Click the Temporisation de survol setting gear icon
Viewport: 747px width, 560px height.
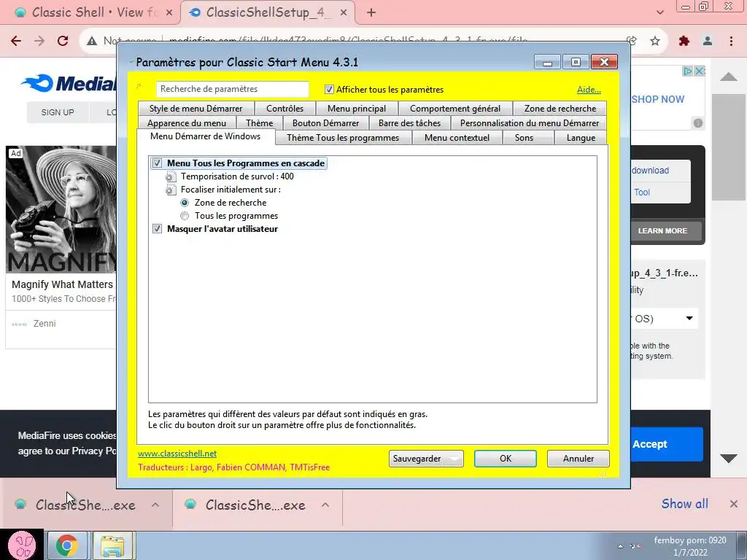click(171, 176)
